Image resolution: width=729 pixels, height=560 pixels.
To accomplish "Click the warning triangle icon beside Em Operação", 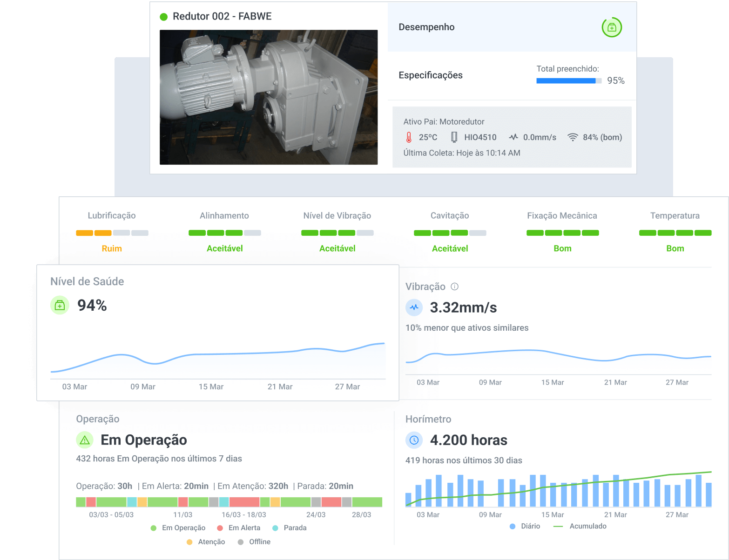I will pyautogui.click(x=85, y=440).
